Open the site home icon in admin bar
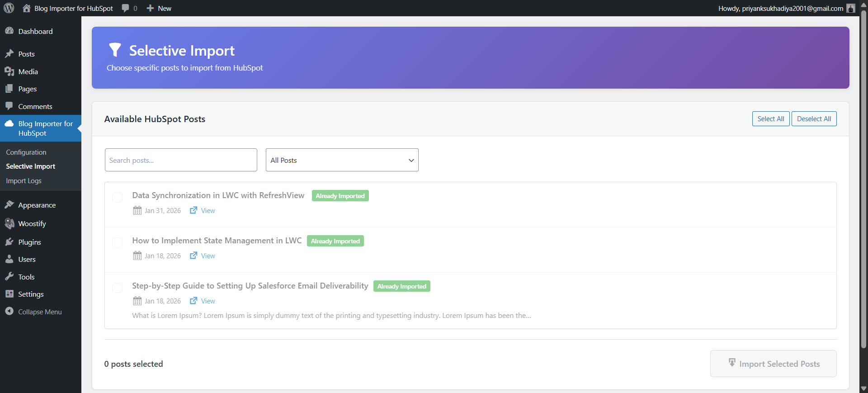The height and width of the screenshot is (393, 868). tap(27, 8)
